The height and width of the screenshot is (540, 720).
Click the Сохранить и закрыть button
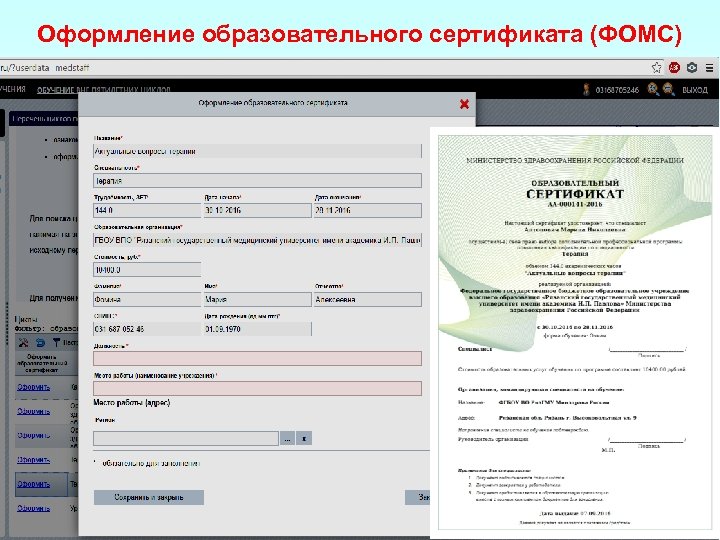(149, 497)
